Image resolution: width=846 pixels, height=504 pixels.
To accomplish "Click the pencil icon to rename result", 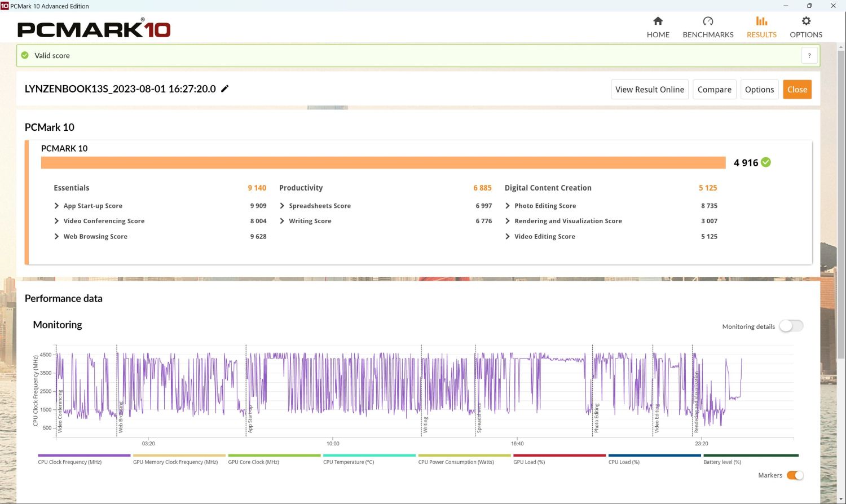I will pos(224,89).
